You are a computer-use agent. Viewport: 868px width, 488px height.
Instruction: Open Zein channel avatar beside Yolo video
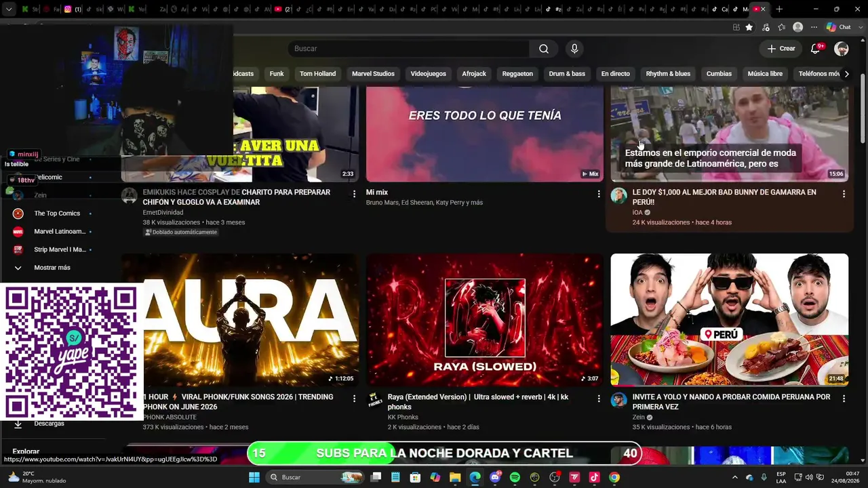(x=618, y=401)
